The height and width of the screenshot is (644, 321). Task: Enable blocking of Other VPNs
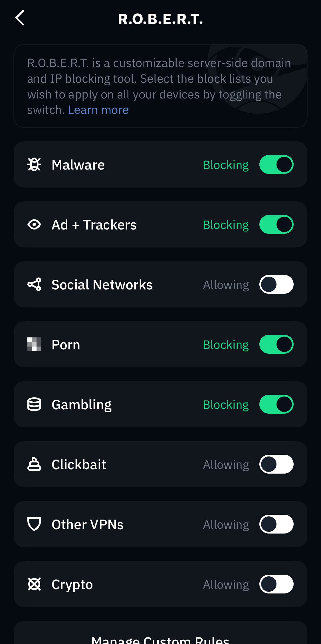[276, 524]
